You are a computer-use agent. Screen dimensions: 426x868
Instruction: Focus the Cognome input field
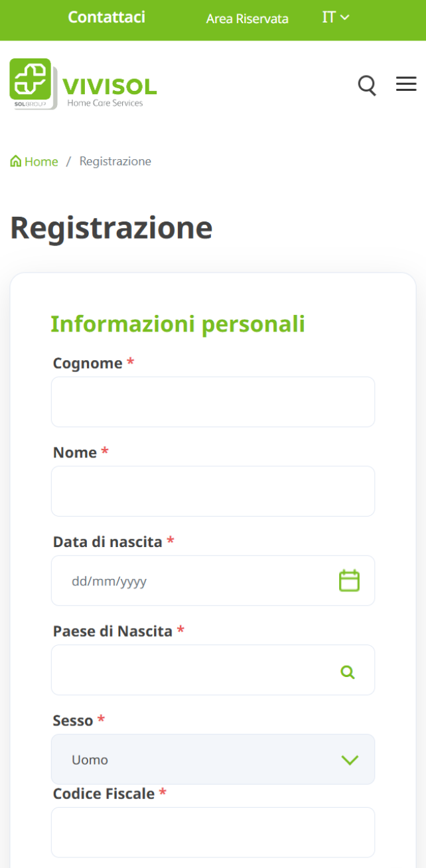[x=212, y=401]
